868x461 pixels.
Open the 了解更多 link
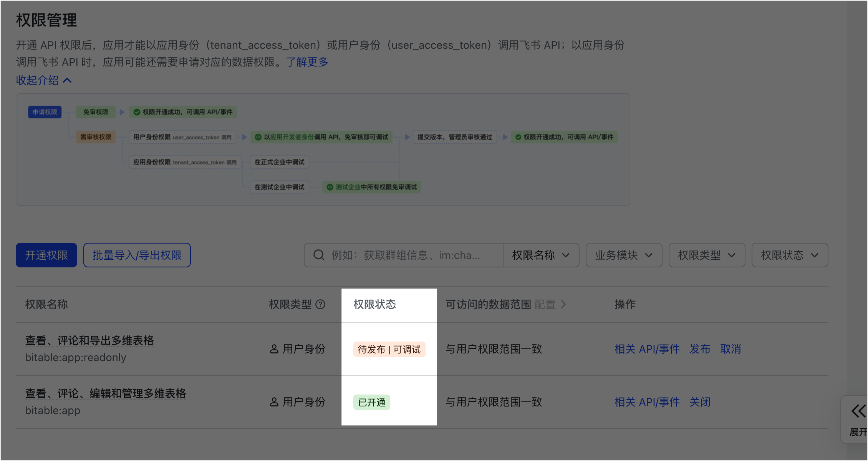tap(307, 62)
